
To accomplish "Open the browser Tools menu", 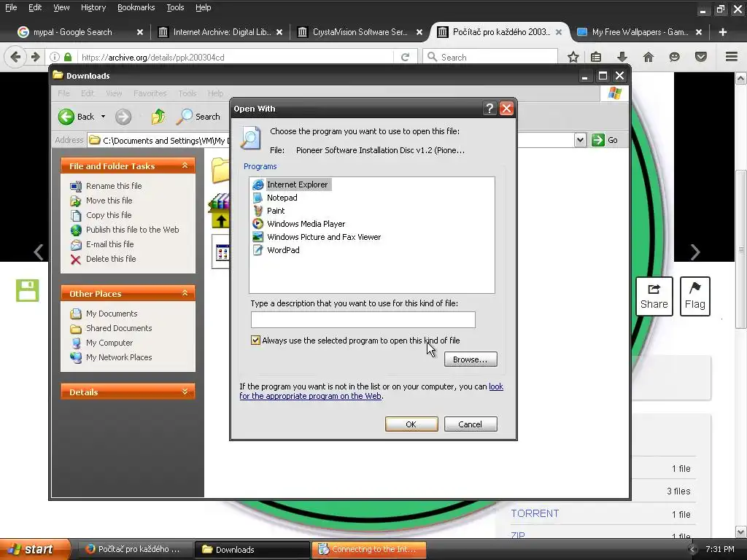I will tap(175, 7).
